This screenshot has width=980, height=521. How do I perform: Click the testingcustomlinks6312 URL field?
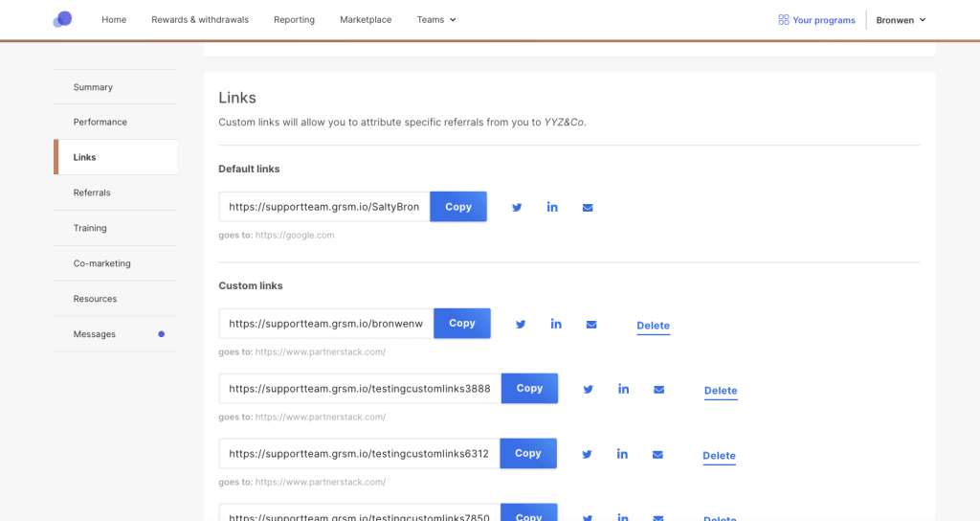(359, 454)
